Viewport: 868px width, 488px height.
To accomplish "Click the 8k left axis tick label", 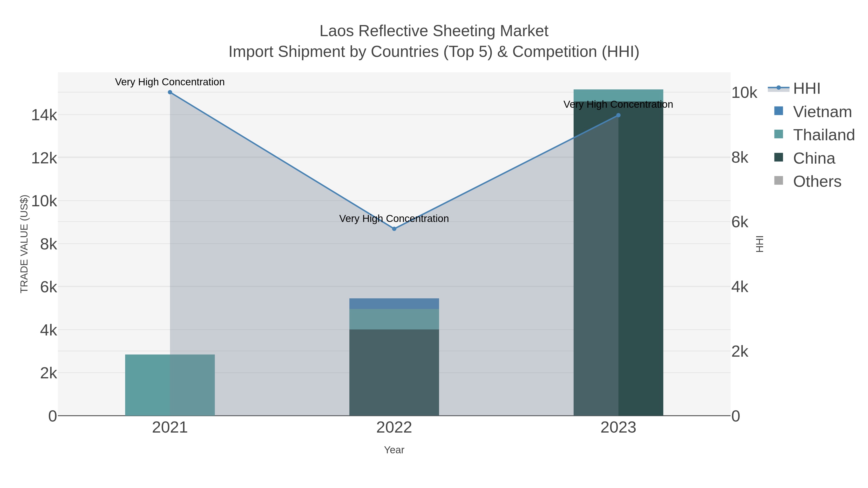I will click(x=48, y=244).
